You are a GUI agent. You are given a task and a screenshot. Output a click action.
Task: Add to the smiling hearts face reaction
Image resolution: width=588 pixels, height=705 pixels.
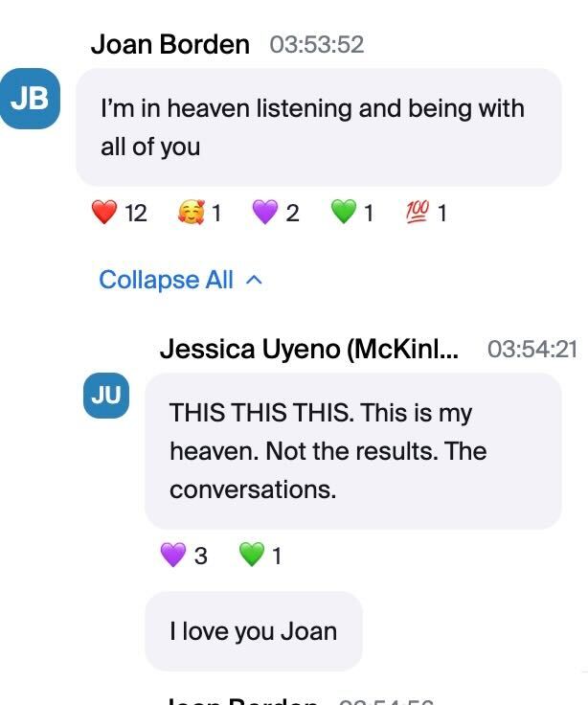point(199,213)
